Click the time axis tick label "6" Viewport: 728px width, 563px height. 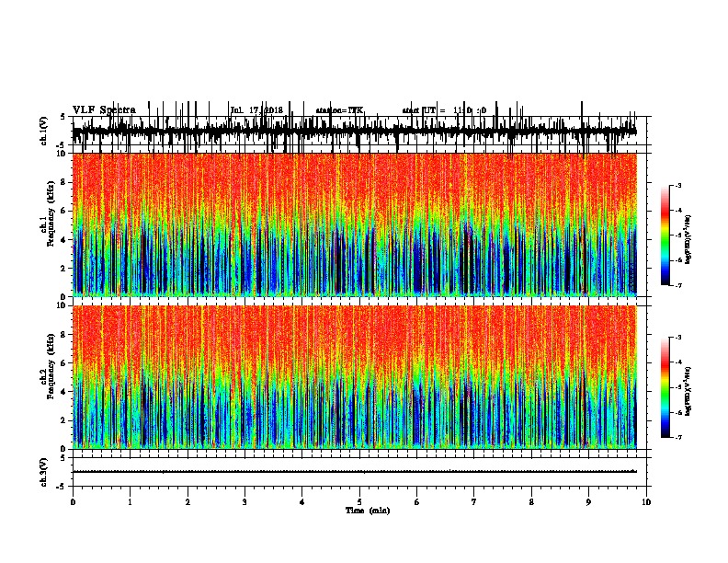417,502
